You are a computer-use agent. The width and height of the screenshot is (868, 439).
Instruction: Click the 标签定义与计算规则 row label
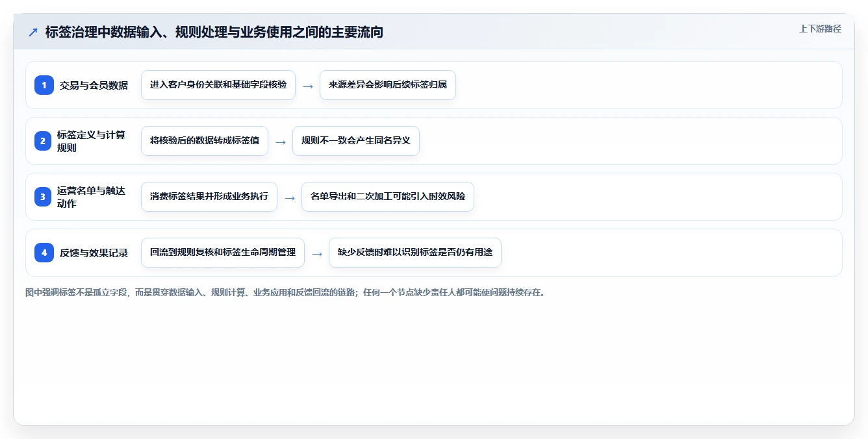click(91, 141)
